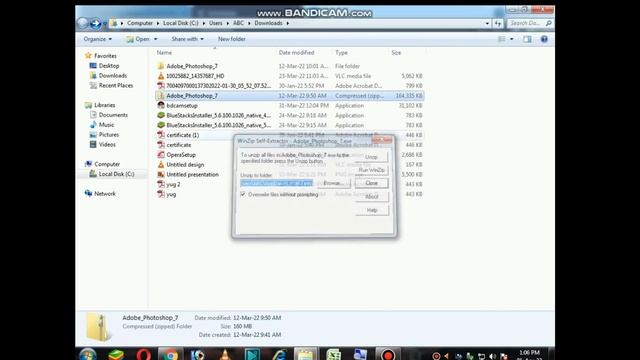Click New folder in the toolbar
The width and height of the screenshot is (640, 360).
[x=231, y=39]
